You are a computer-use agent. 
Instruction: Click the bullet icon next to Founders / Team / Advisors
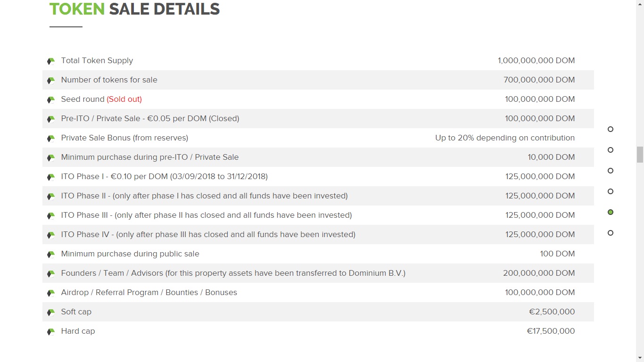coord(51,274)
